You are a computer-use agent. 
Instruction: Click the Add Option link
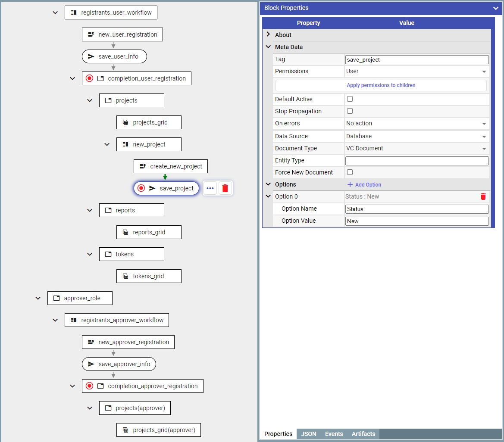tap(364, 184)
